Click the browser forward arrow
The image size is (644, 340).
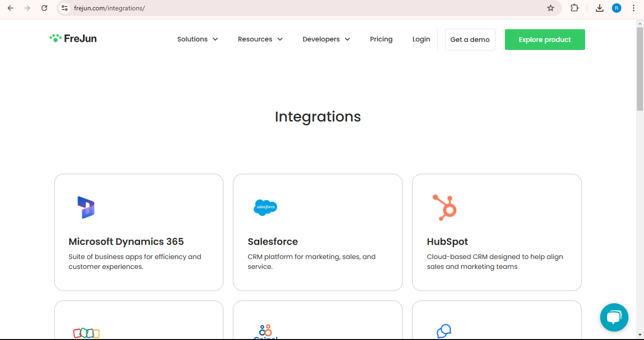(27, 8)
